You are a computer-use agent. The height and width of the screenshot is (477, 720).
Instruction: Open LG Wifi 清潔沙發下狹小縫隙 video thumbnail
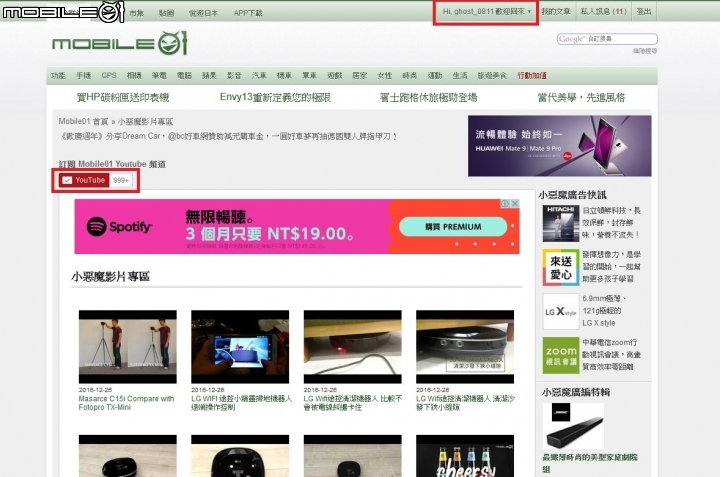pyautogui.click(x=465, y=347)
